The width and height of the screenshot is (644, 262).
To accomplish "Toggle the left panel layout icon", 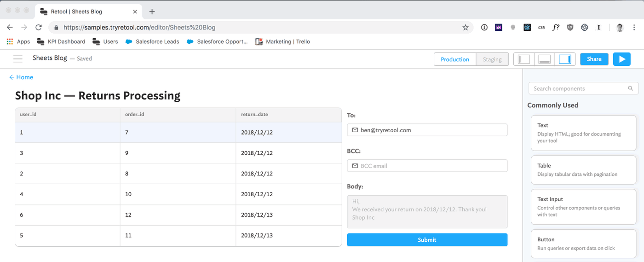I will pos(524,59).
